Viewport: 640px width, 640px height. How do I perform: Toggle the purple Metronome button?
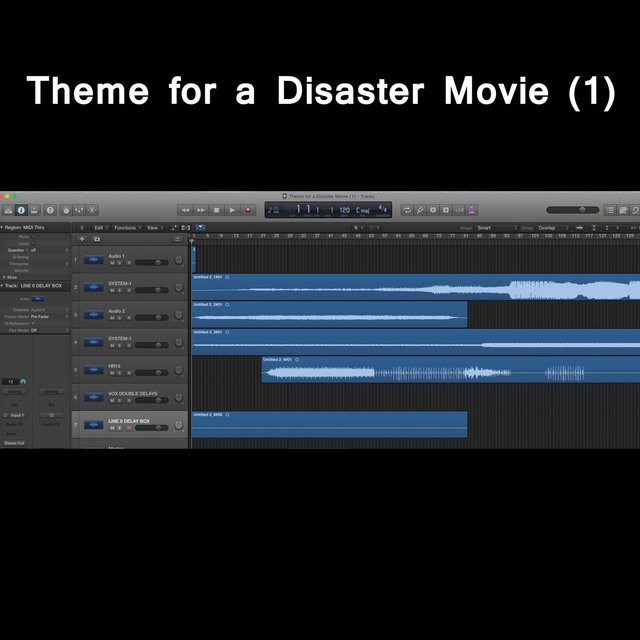click(472, 210)
